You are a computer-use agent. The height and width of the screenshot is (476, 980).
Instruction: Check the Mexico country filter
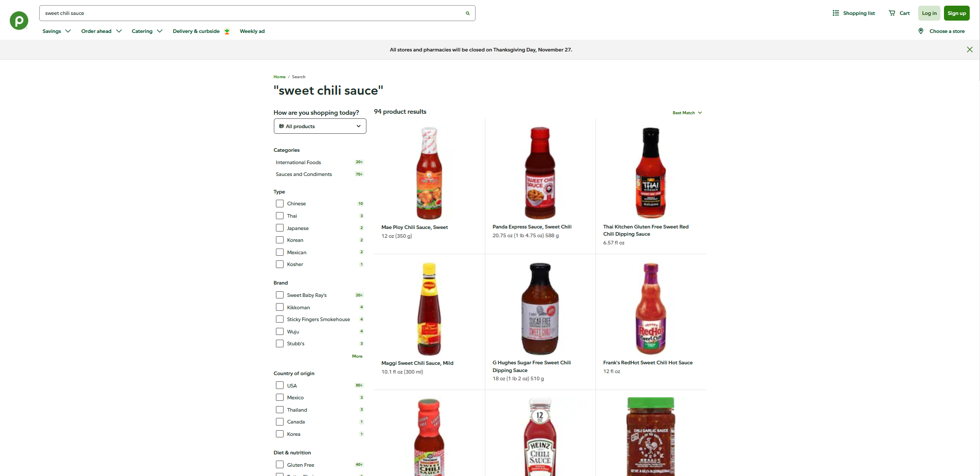pos(279,398)
